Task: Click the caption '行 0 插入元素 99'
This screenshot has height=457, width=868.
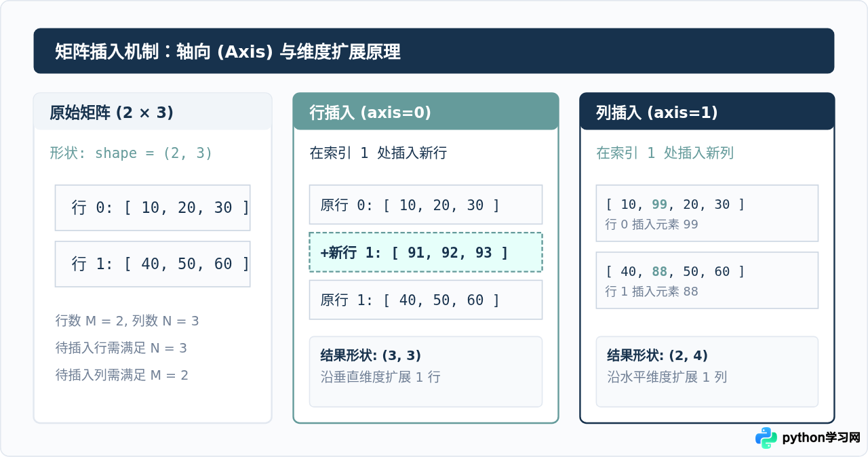Action: pos(652,224)
